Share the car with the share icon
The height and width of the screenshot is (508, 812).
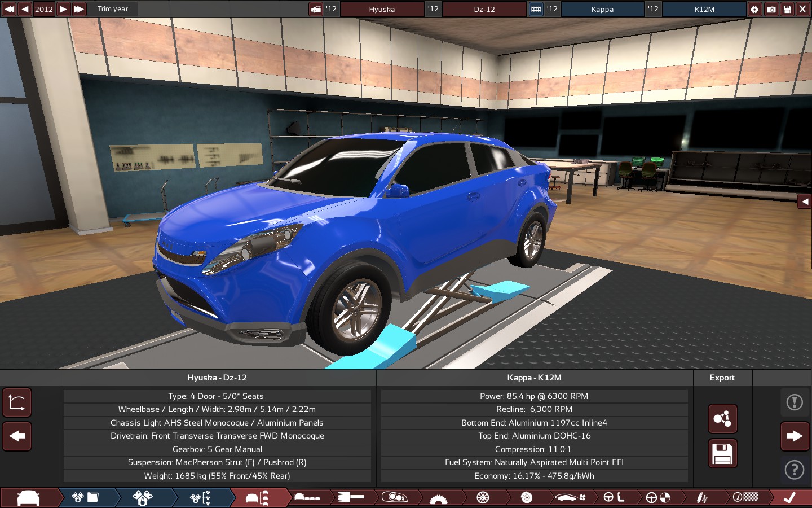722,419
